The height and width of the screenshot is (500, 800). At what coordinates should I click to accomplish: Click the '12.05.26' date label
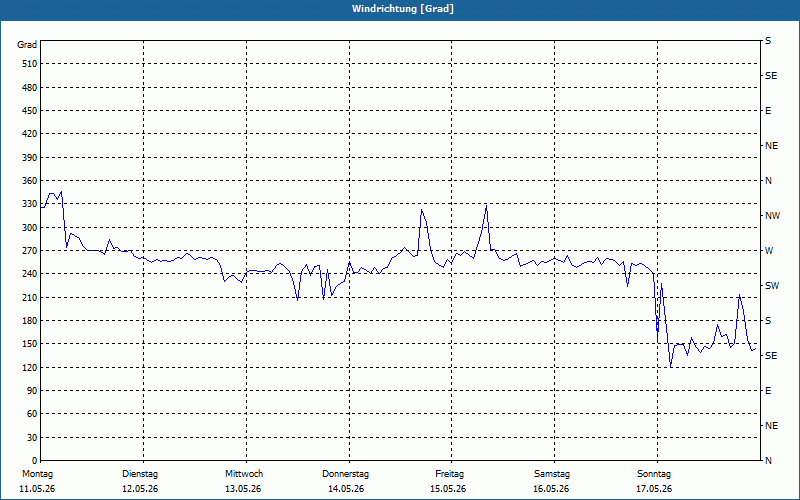[140, 489]
